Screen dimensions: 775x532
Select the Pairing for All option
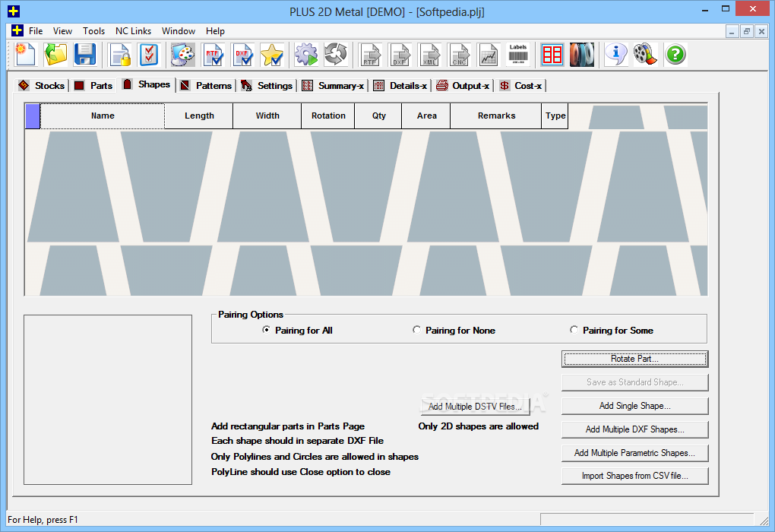297,331
